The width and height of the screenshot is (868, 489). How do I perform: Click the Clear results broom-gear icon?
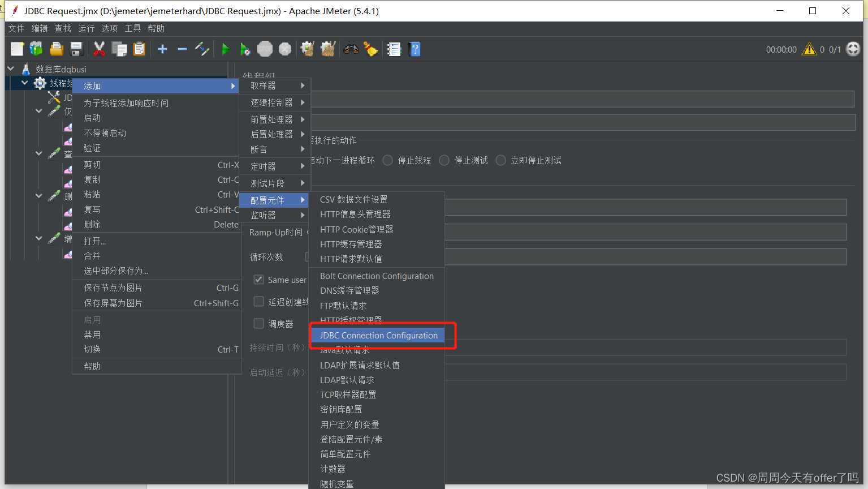308,49
